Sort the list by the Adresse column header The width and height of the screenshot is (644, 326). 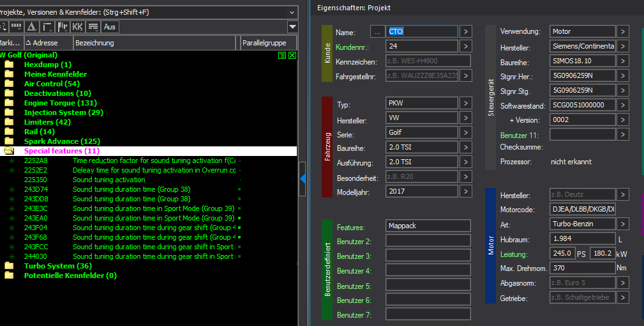[48, 43]
